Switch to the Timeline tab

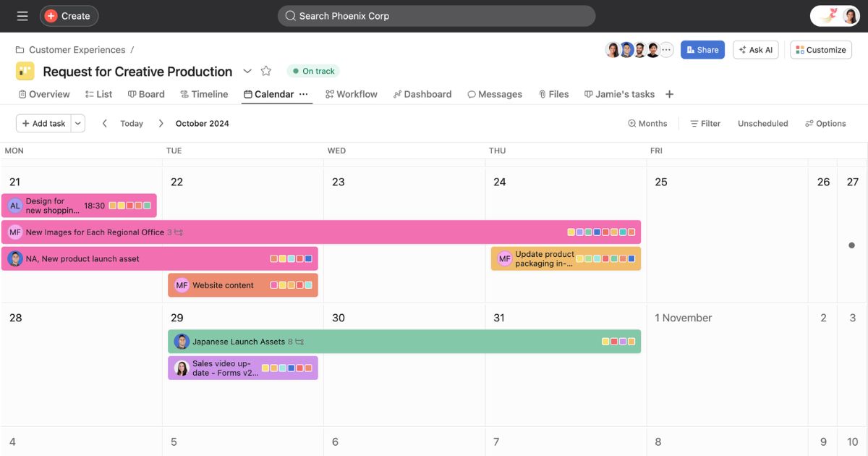204,94
